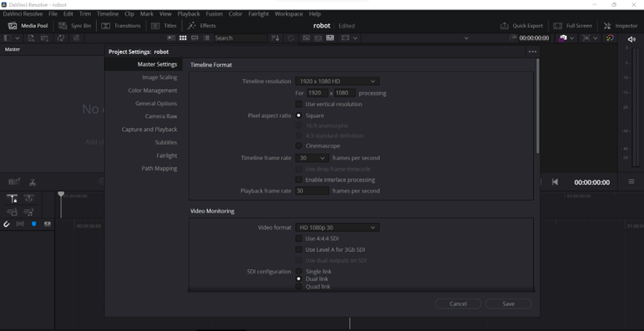Select the scissors split clip tool
Screen dimensions: 644x331
[x=33, y=182]
